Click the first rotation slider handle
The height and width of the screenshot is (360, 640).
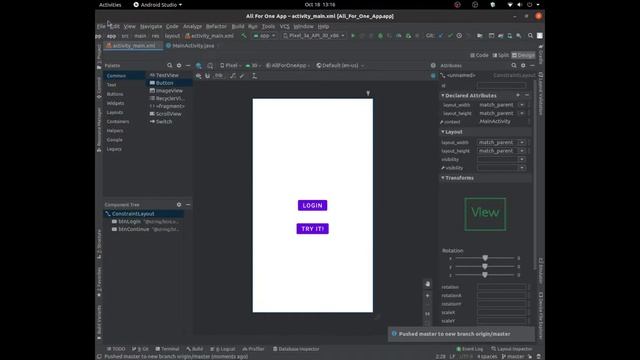coord(485,258)
